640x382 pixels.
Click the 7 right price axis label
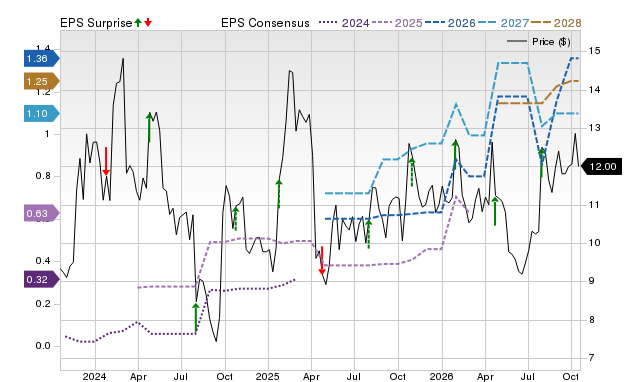[x=591, y=358]
